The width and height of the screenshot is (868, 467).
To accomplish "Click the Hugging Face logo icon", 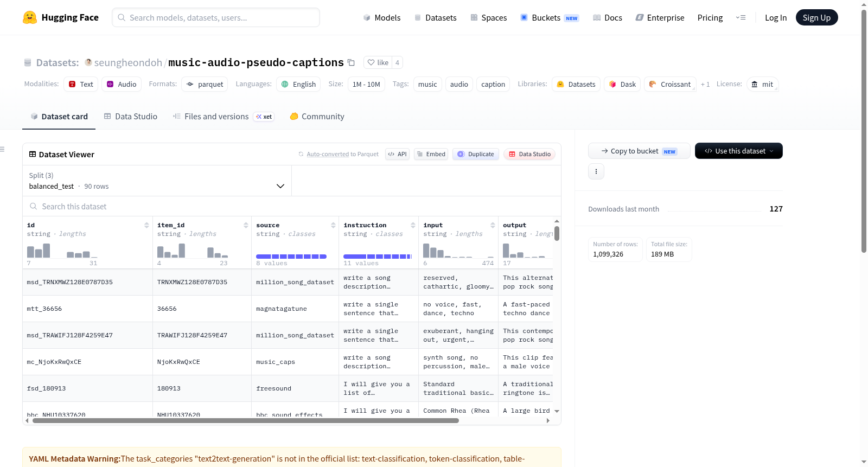I will [30, 17].
